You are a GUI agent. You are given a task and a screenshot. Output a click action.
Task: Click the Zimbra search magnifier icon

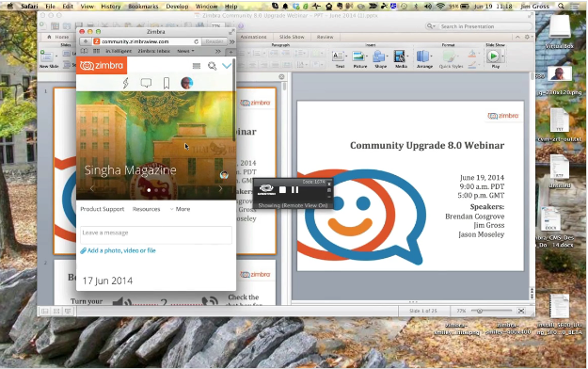(213, 66)
